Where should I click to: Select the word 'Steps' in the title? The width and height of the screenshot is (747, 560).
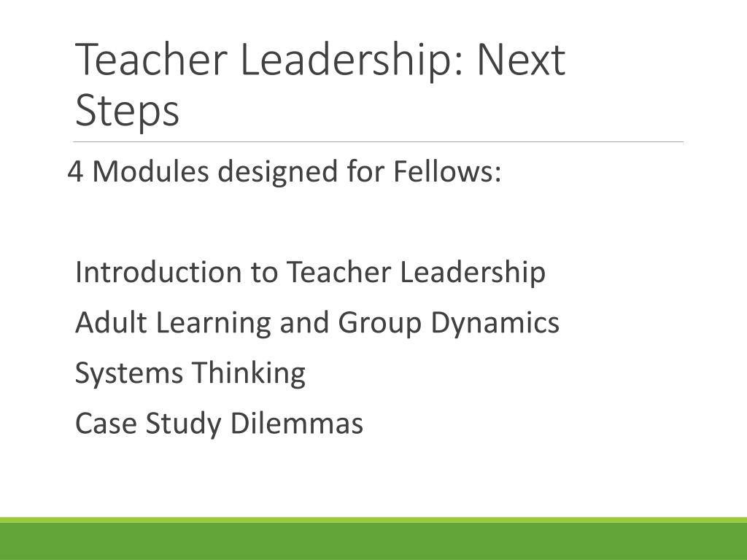[x=127, y=111]
